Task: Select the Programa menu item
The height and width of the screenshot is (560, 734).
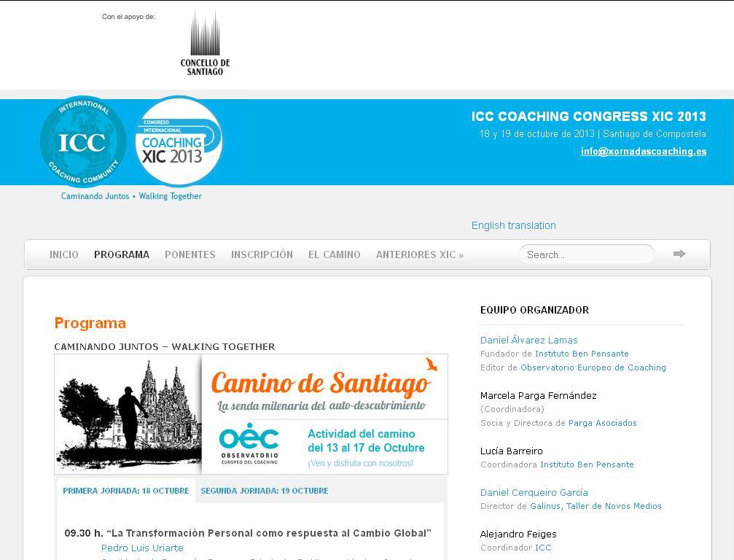Action: 122,254
